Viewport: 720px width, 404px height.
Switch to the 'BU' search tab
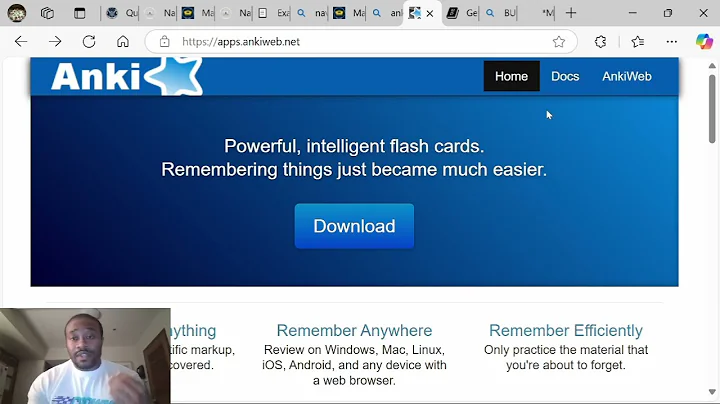coord(500,13)
